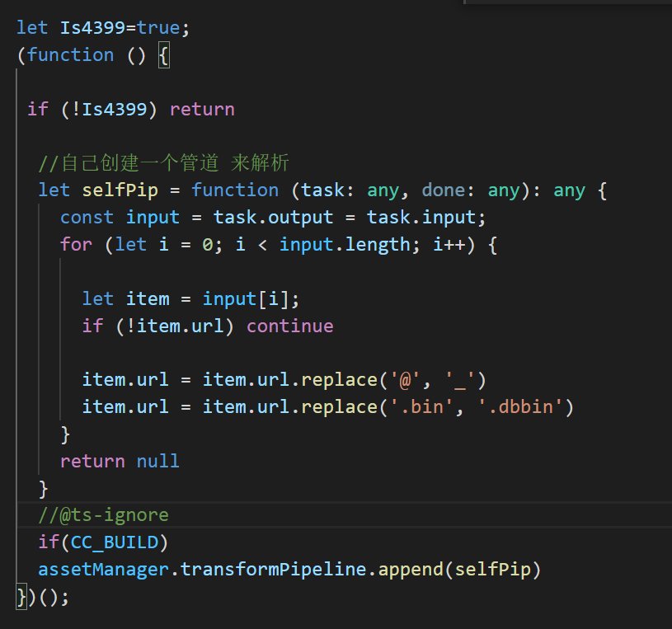Image resolution: width=672 pixels, height=629 pixels.
Task: Click the 'return null' statement
Action: pyautogui.click(x=120, y=462)
